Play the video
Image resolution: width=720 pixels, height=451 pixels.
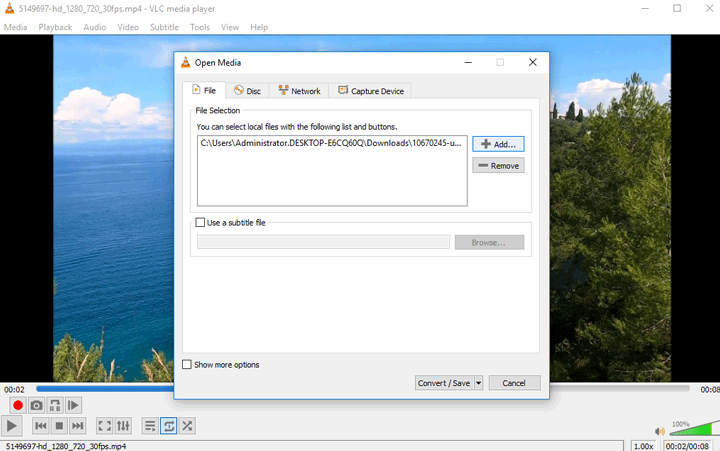pyautogui.click(x=11, y=426)
